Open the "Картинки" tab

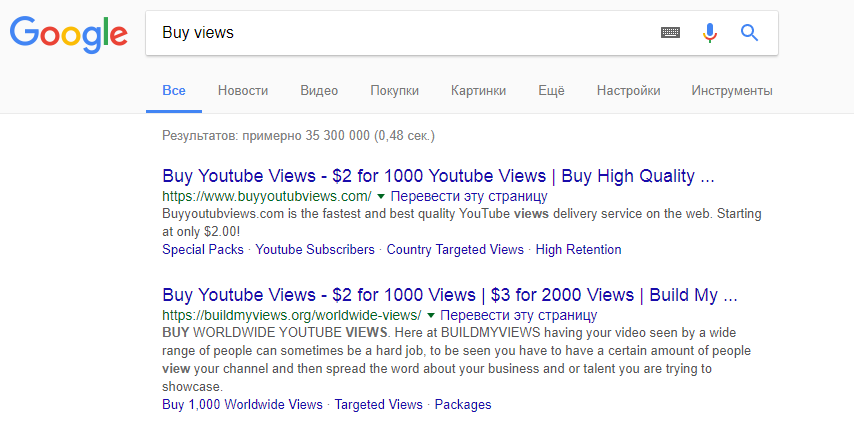[x=478, y=90]
